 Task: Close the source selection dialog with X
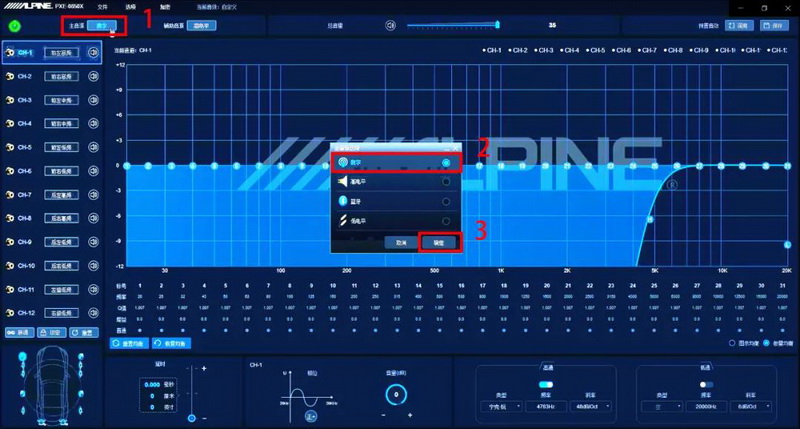click(456, 148)
